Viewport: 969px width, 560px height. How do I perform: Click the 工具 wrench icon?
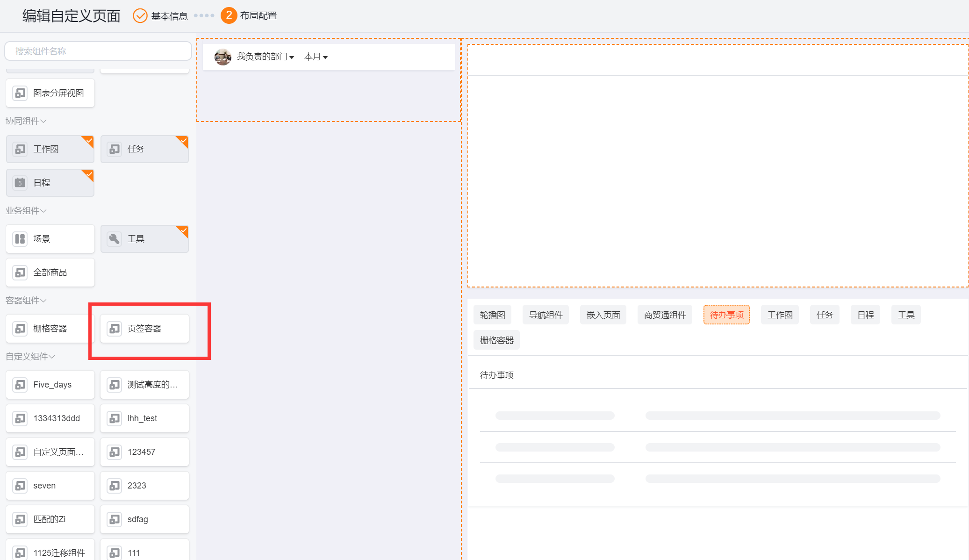pos(114,239)
